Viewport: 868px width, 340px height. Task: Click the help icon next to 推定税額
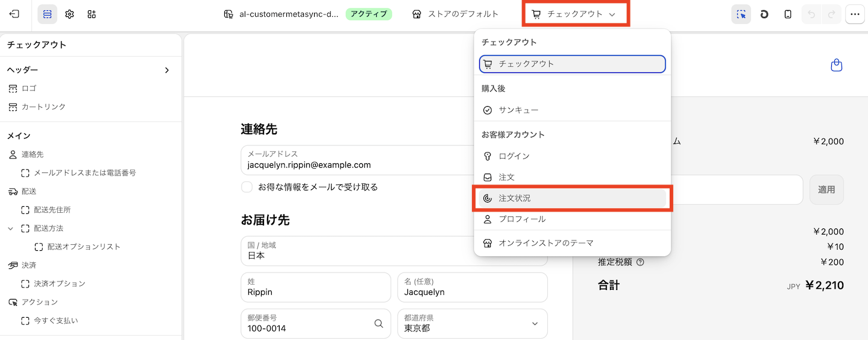click(x=640, y=262)
